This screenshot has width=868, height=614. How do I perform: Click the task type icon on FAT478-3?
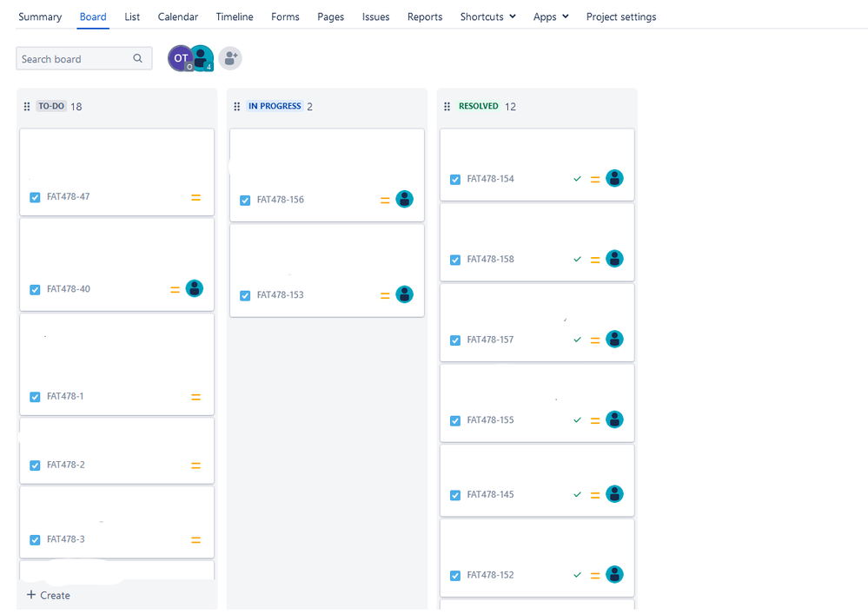point(35,540)
